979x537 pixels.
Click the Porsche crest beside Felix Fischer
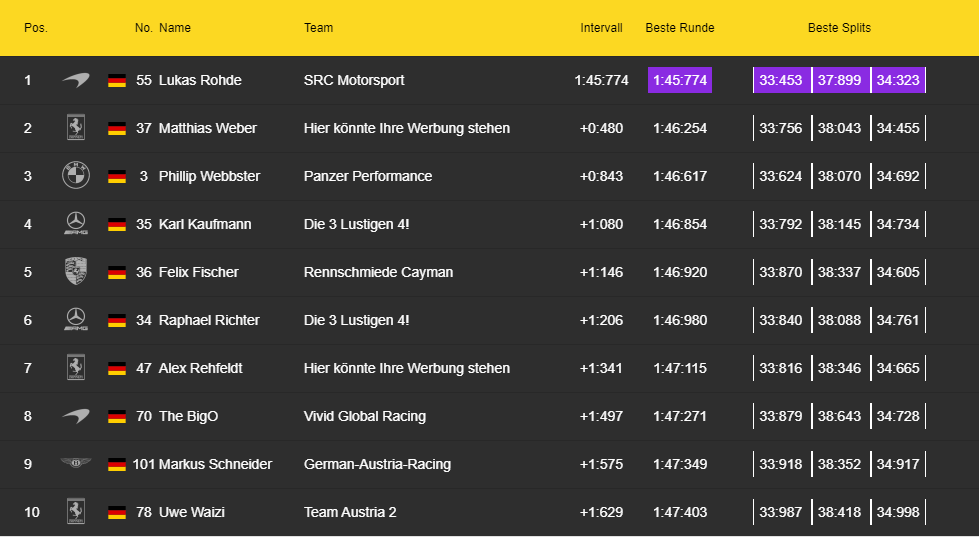[x=76, y=272]
